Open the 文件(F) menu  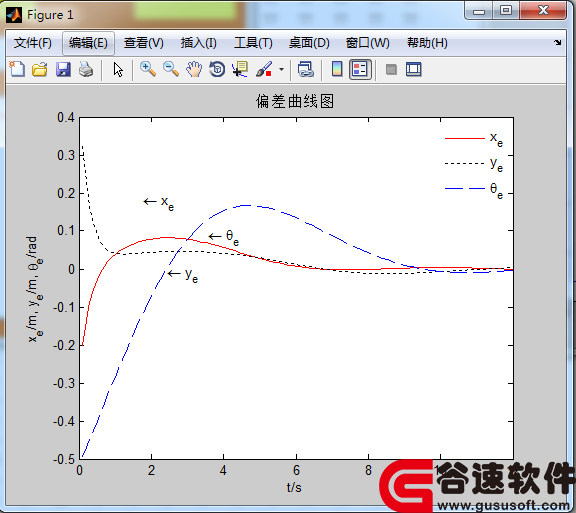(33, 43)
